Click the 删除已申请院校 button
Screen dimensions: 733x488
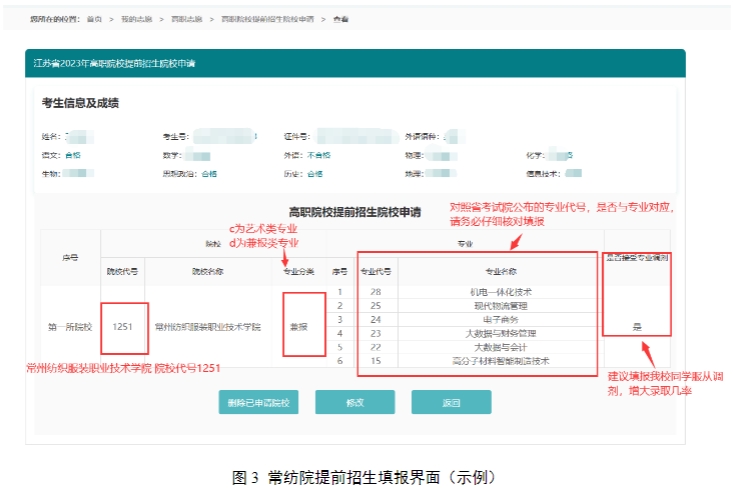tap(259, 402)
